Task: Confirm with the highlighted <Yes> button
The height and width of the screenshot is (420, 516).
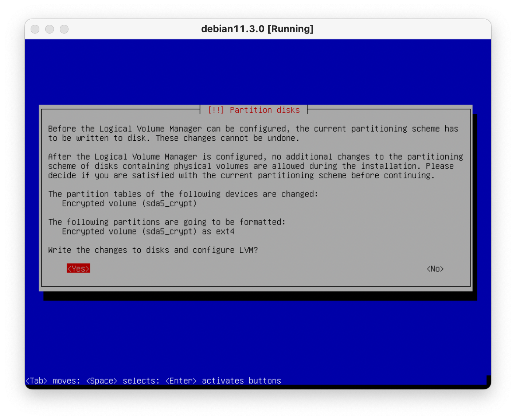Action: (78, 269)
